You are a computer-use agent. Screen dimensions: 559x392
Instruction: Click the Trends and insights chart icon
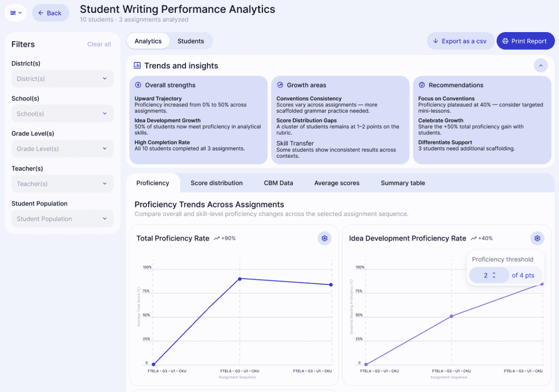[137, 66]
